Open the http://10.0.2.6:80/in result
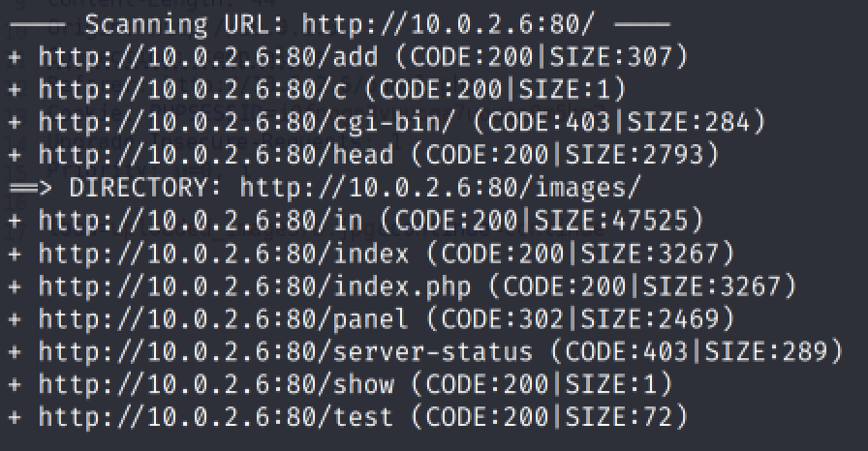Viewport: 868px width, 451px height. pos(201,221)
